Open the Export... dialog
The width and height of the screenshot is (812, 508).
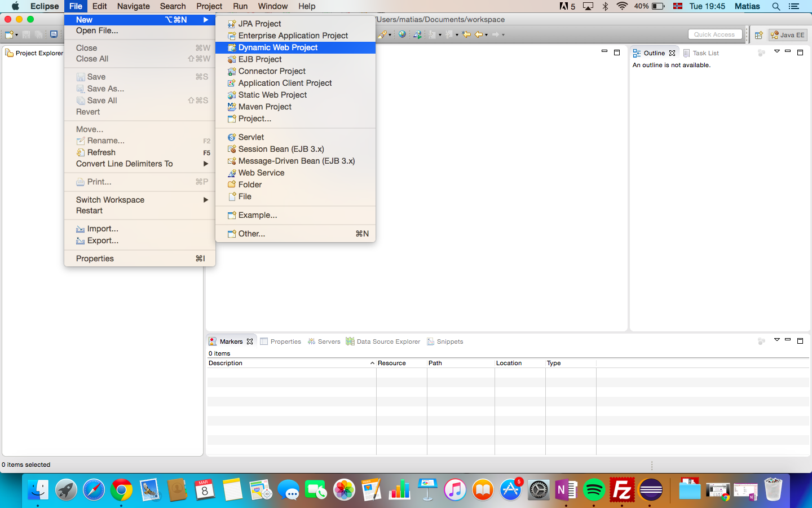tap(140, 240)
